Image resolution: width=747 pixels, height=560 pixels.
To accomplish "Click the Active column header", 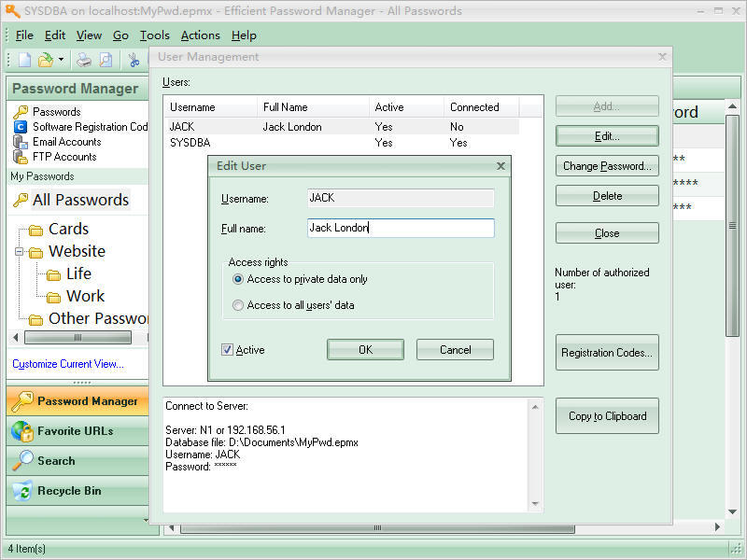I will click(406, 107).
